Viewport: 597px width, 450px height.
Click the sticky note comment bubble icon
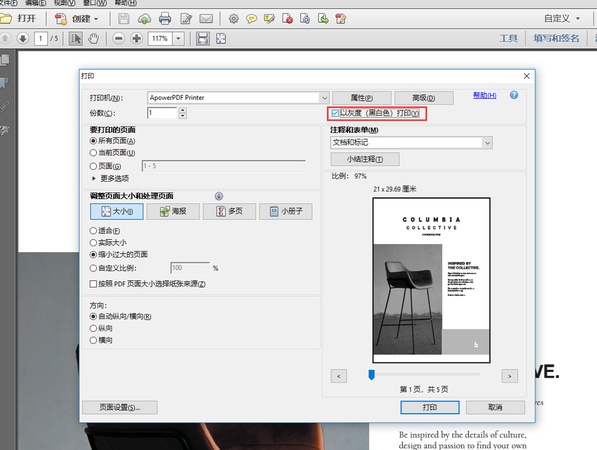tap(251, 18)
